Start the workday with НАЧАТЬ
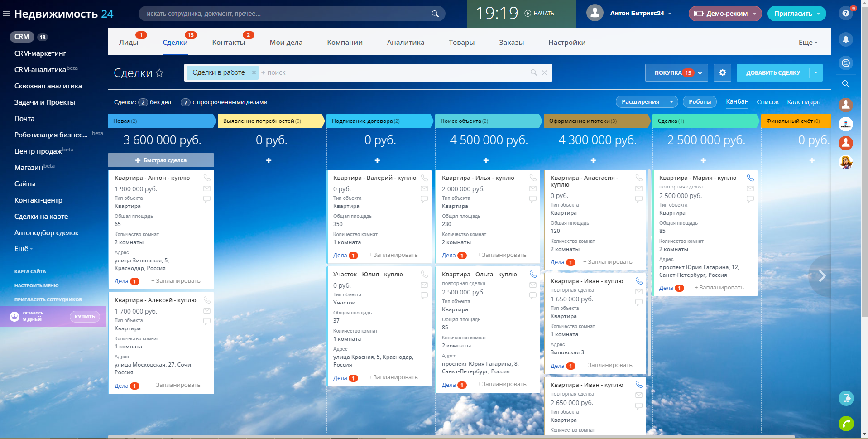This screenshot has height=439, width=868. click(539, 14)
